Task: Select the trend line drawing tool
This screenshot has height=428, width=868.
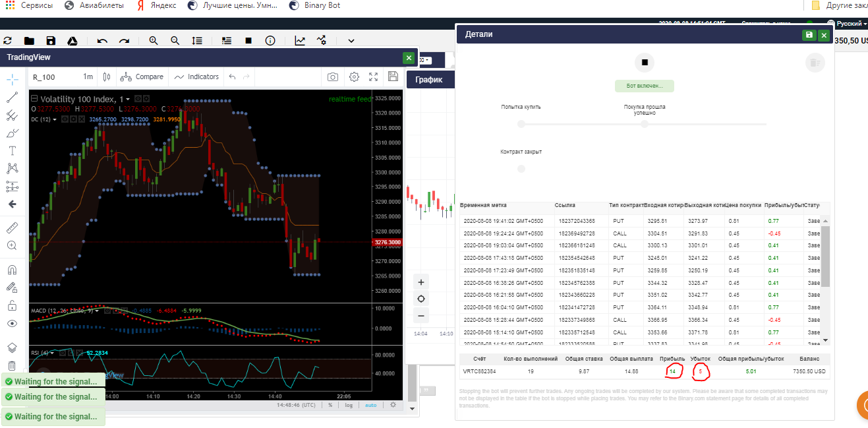Action: pyautogui.click(x=12, y=98)
